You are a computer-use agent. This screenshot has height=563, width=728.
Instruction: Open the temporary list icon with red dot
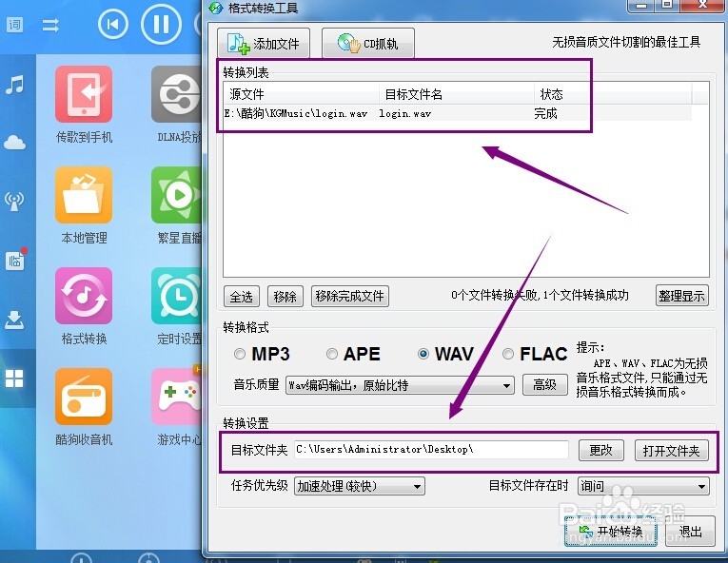(16, 260)
